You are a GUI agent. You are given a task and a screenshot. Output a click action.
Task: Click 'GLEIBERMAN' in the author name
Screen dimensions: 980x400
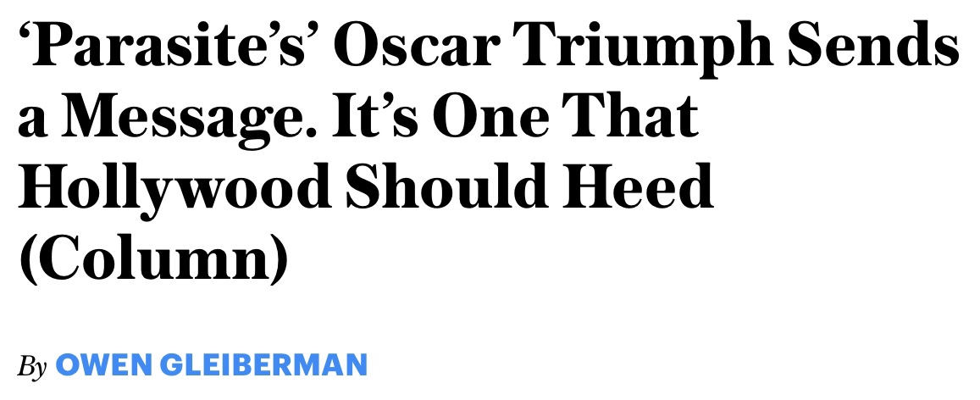[x=263, y=365]
